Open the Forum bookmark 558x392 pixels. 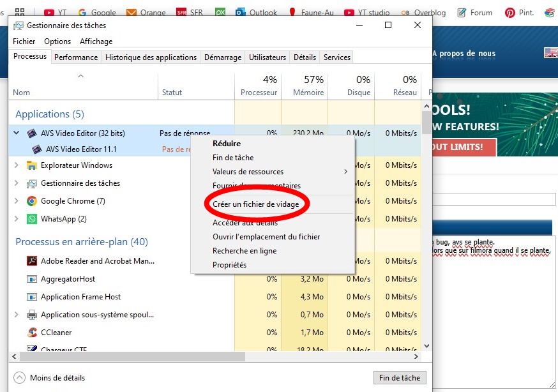[475, 13]
